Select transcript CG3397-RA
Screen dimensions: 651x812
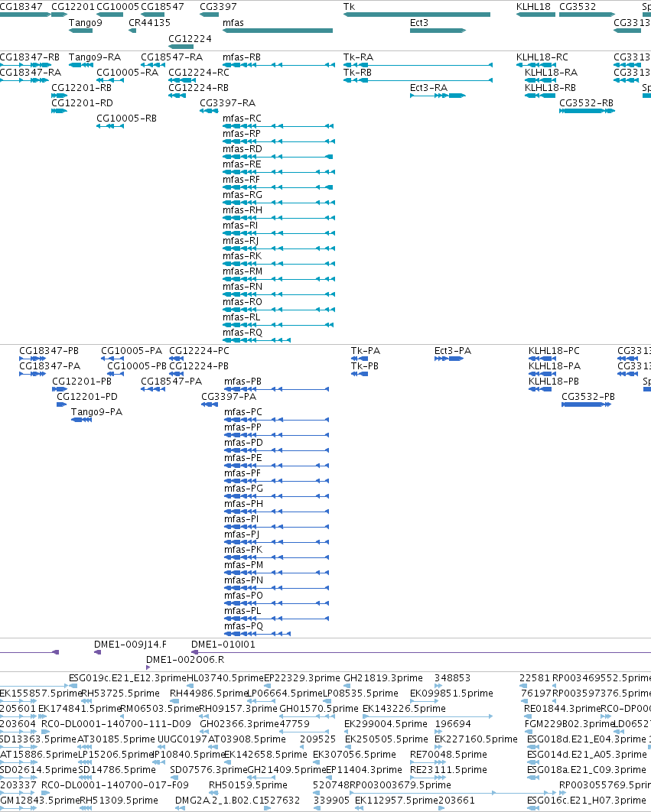227,103
